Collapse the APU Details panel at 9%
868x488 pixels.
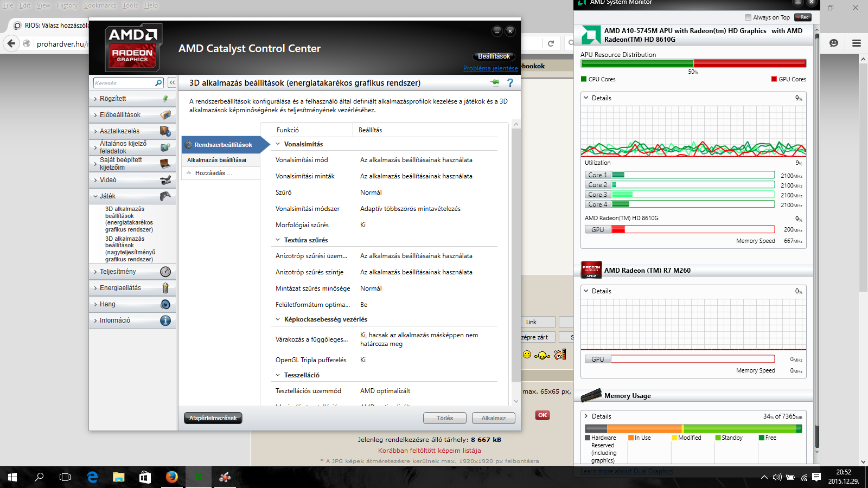[586, 98]
